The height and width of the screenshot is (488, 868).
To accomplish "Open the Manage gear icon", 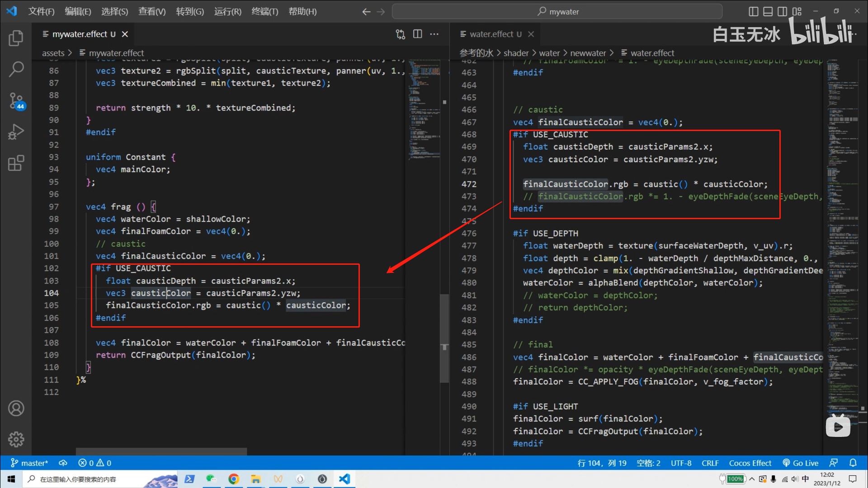I will [16, 439].
